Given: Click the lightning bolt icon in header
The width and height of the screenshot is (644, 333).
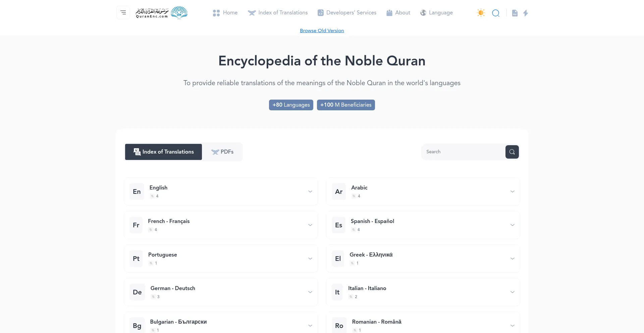Looking at the screenshot, I should click(526, 13).
